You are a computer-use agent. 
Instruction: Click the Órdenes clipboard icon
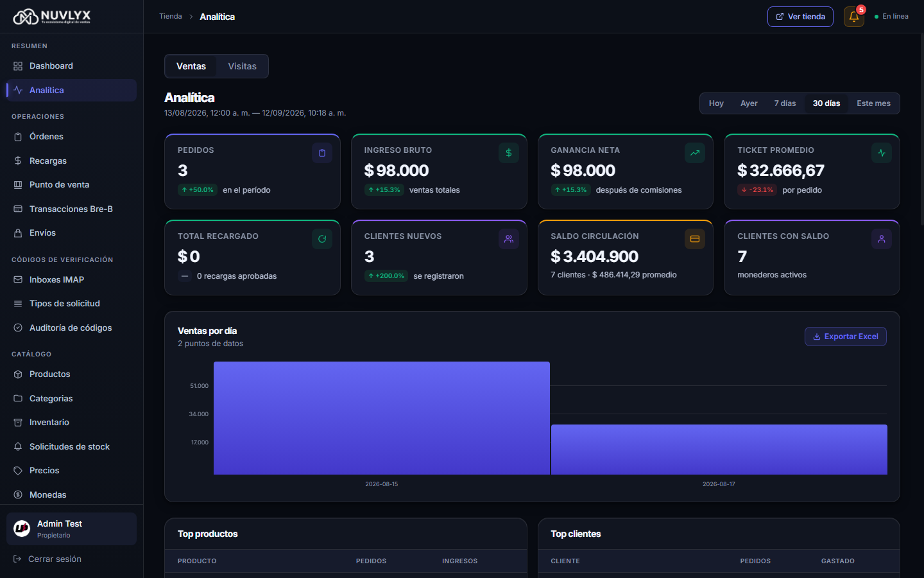tap(18, 137)
